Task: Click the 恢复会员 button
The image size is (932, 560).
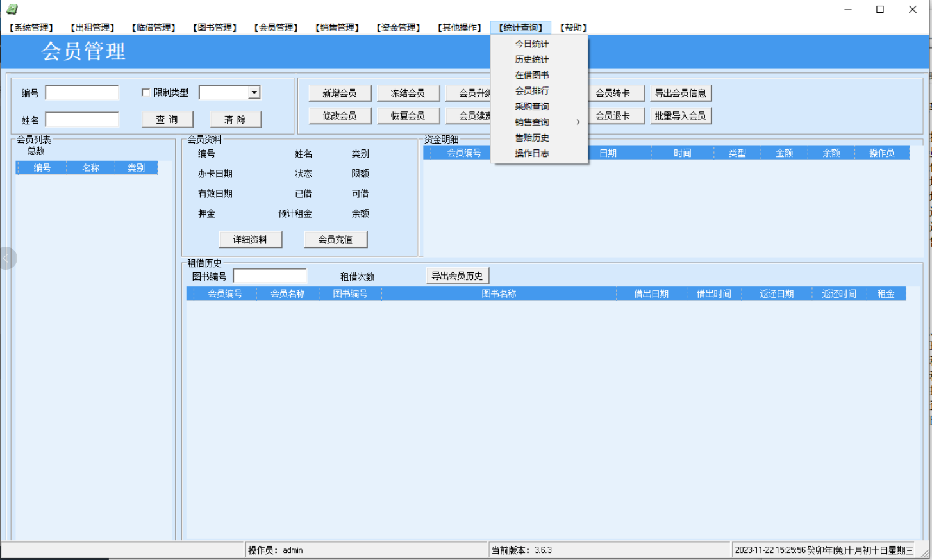Action: [x=408, y=116]
